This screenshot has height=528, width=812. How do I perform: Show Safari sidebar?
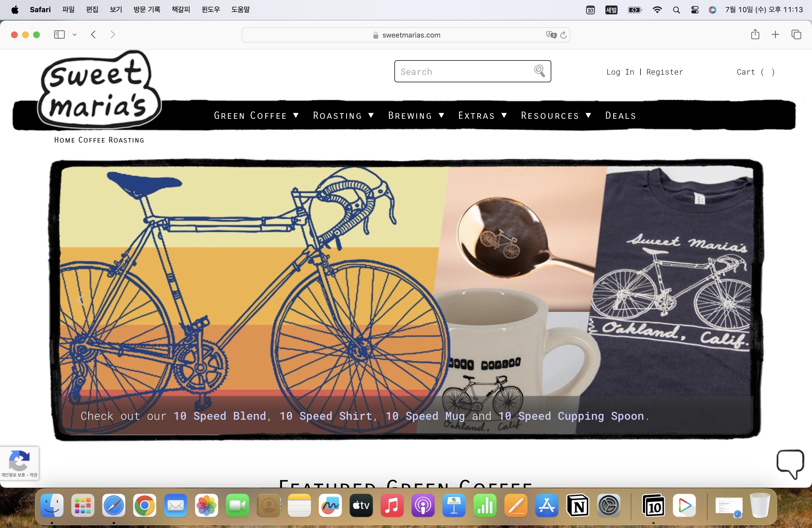[59, 35]
